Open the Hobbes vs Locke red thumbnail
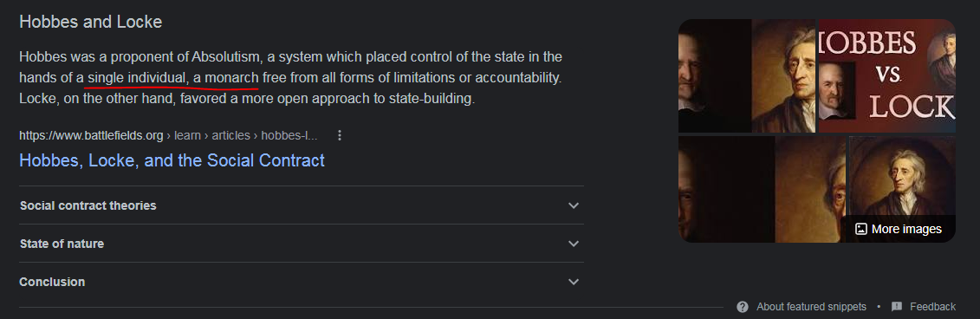 (887, 75)
